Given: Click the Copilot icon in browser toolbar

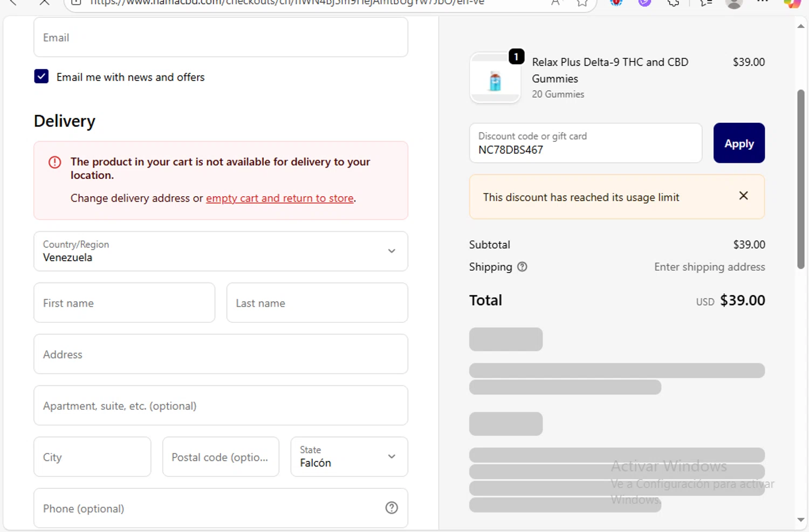Looking at the screenshot, I should click(x=792, y=3).
